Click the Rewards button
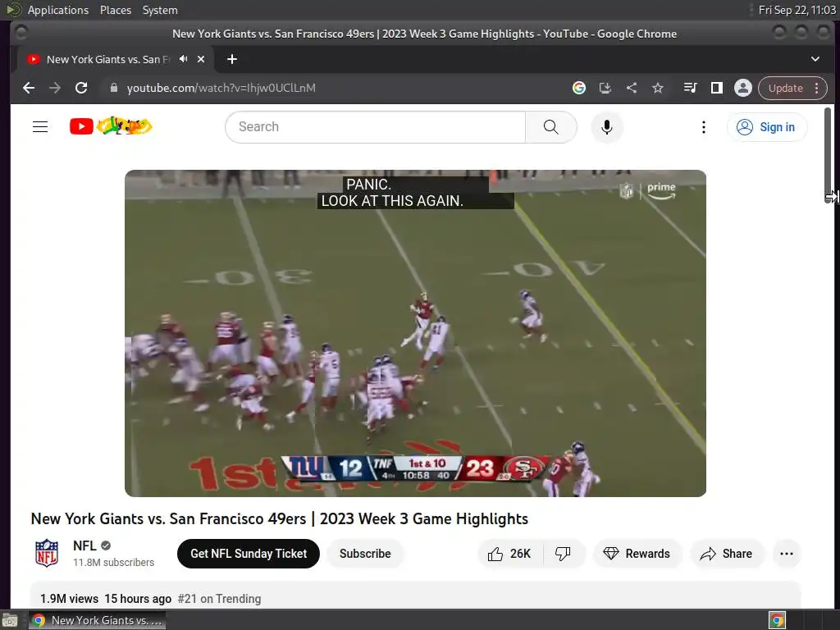The image size is (840, 630). tap(637, 554)
